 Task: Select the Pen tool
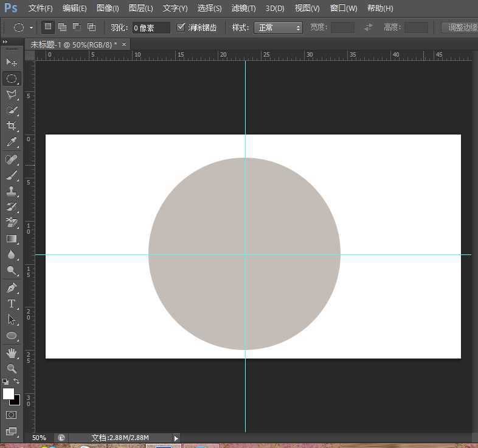(12, 287)
